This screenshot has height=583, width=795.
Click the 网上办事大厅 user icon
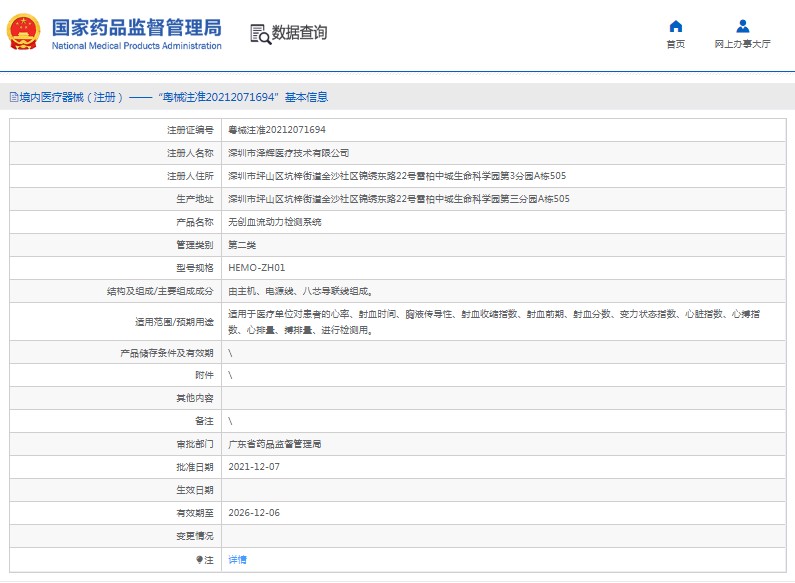[x=742, y=26]
